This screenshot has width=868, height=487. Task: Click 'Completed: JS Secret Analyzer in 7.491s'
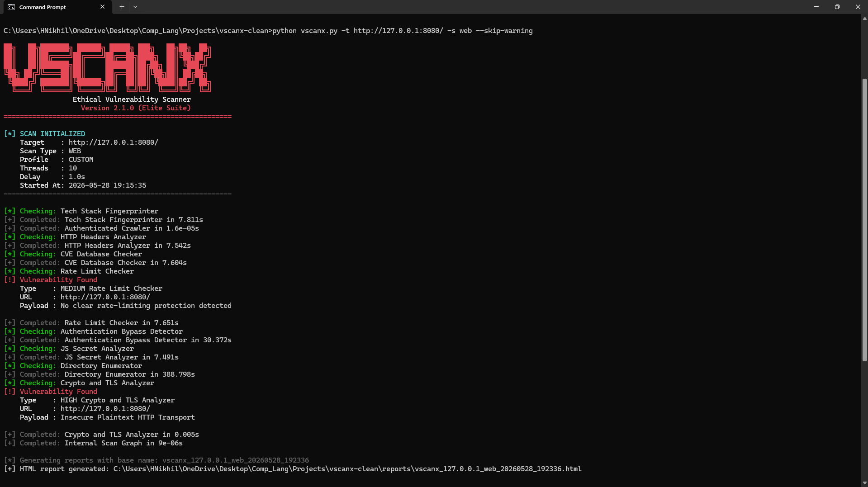point(91,357)
